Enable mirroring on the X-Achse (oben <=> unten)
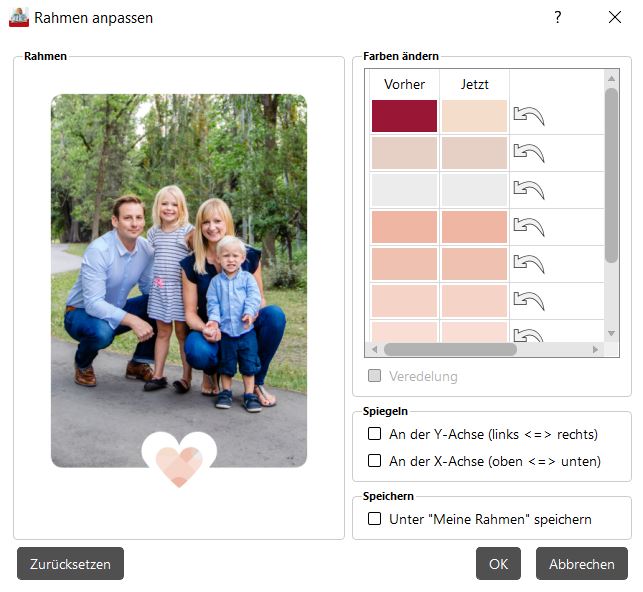Viewport: 643px width, 592px height. click(x=374, y=460)
